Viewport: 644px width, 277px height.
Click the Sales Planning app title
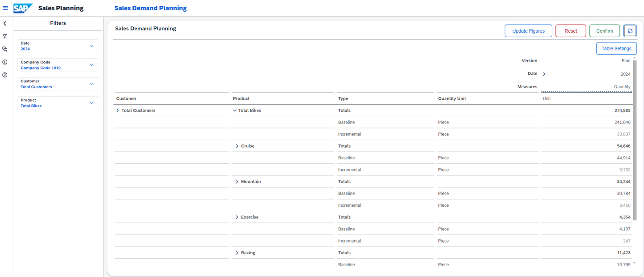[x=61, y=8]
